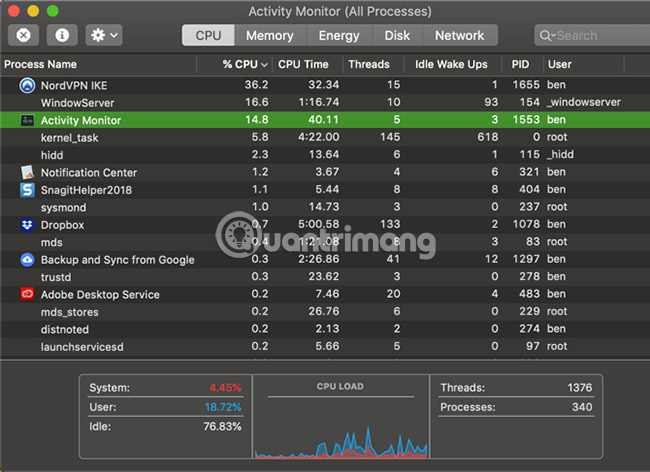Click the window zoom green button
Screen dimensions: 650x472
click(53, 11)
